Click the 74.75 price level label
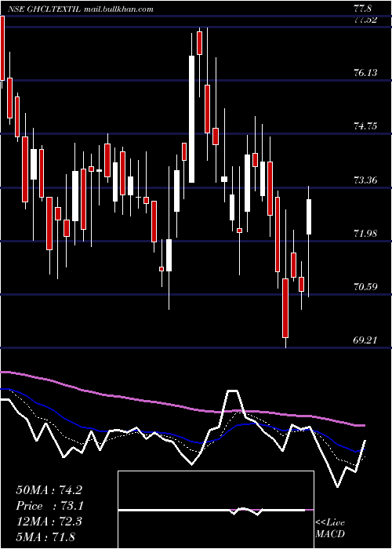392x549 pixels. pos(365,126)
